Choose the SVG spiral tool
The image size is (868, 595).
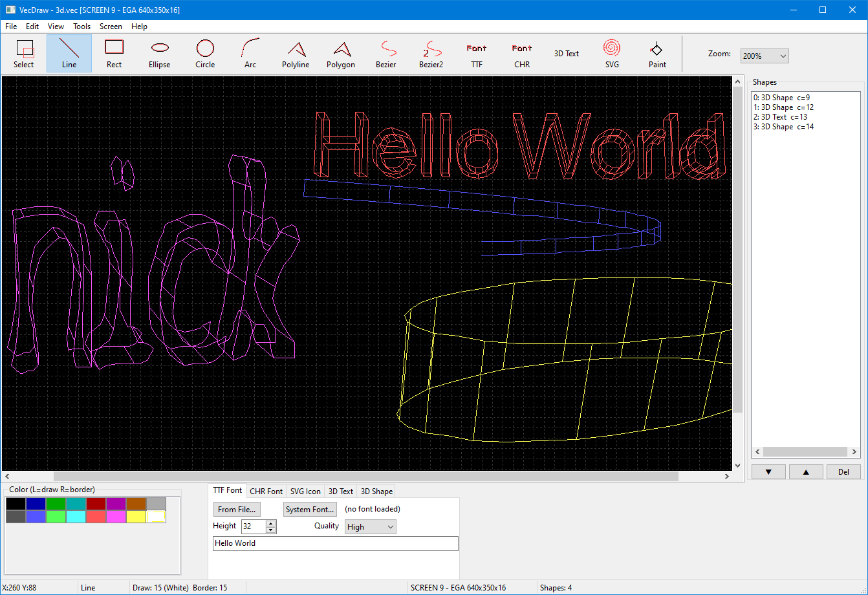612,53
